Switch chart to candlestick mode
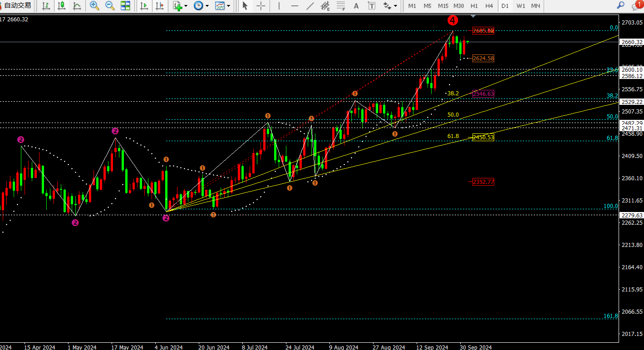The width and height of the screenshot is (644, 350). (x=61, y=6)
